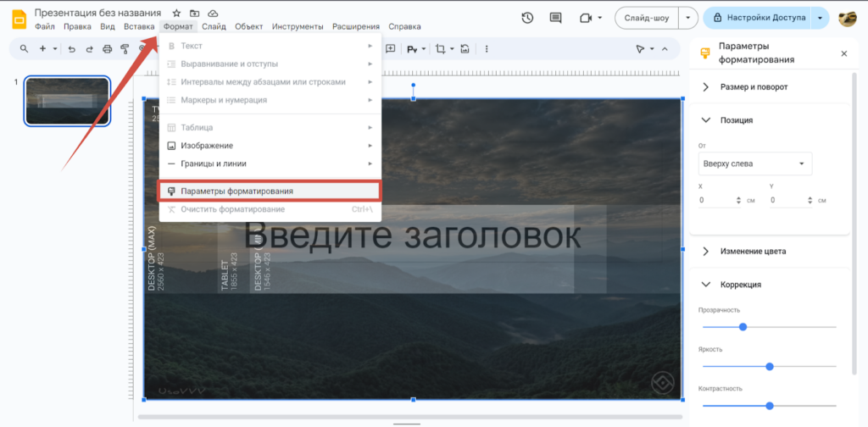The width and height of the screenshot is (868, 427).
Task: Open version history clock icon
Action: pyautogui.click(x=527, y=18)
